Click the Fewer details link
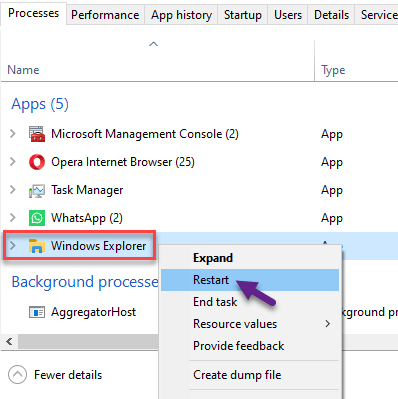Image resolution: width=398 pixels, height=399 pixels. click(x=68, y=375)
